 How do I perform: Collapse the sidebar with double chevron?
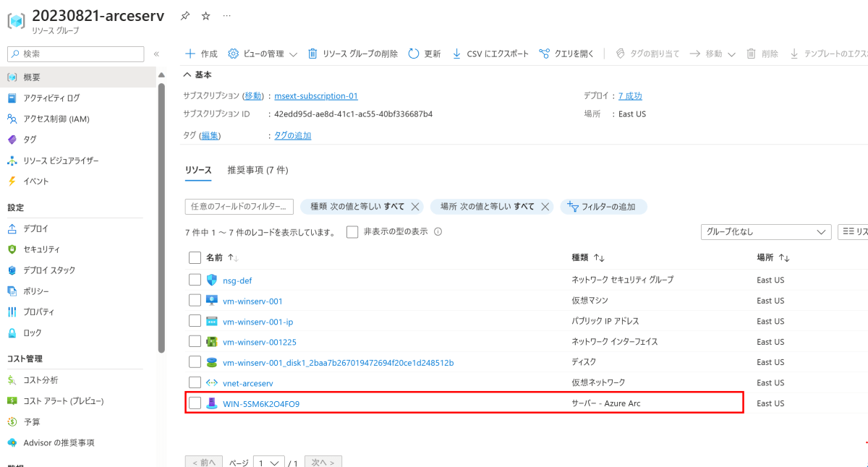pyautogui.click(x=156, y=54)
